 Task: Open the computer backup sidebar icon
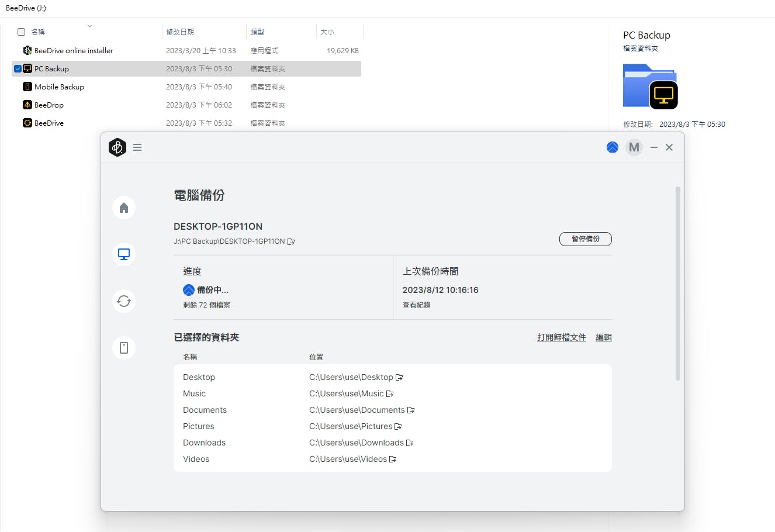coord(124,254)
